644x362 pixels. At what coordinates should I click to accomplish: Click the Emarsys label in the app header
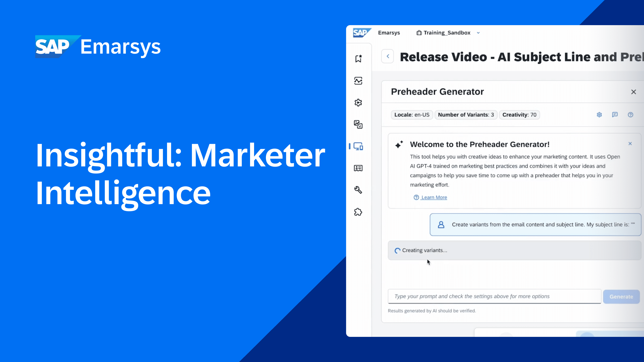(389, 33)
